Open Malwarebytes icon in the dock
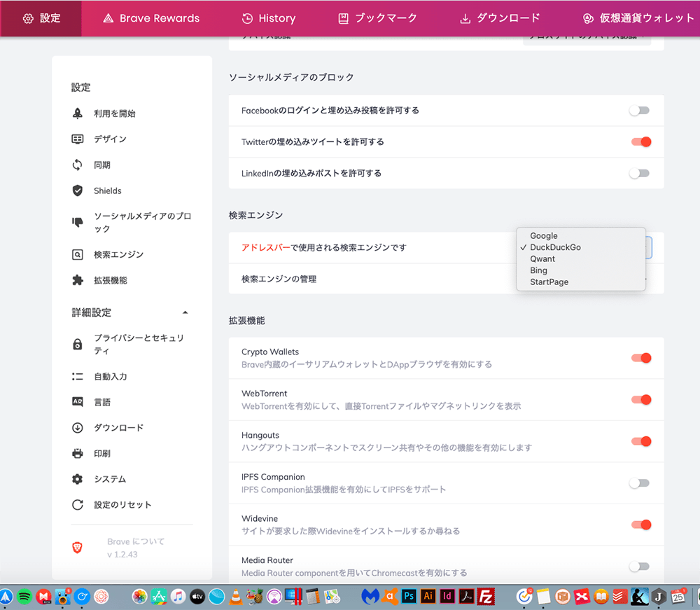This screenshot has height=610, width=700. pos(370,597)
